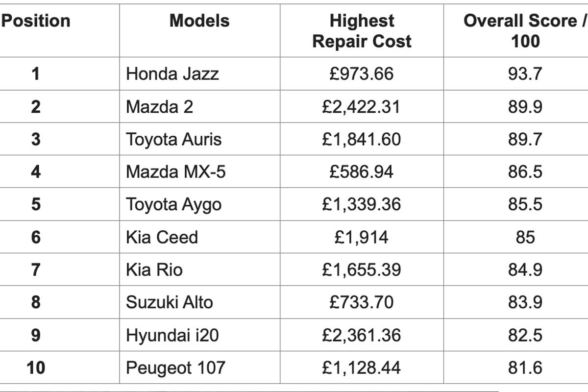Select the Mazda 2 model cell
The image size is (588, 392).
click(159, 107)
